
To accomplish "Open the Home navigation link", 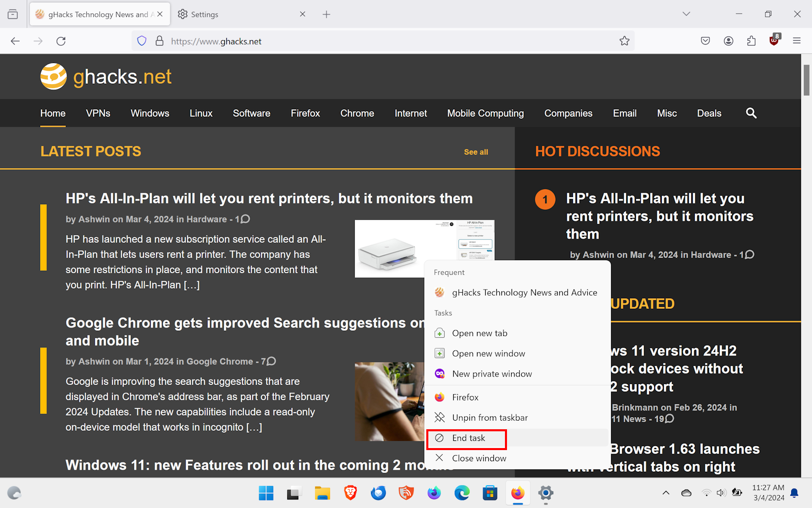I will point(53,113).
